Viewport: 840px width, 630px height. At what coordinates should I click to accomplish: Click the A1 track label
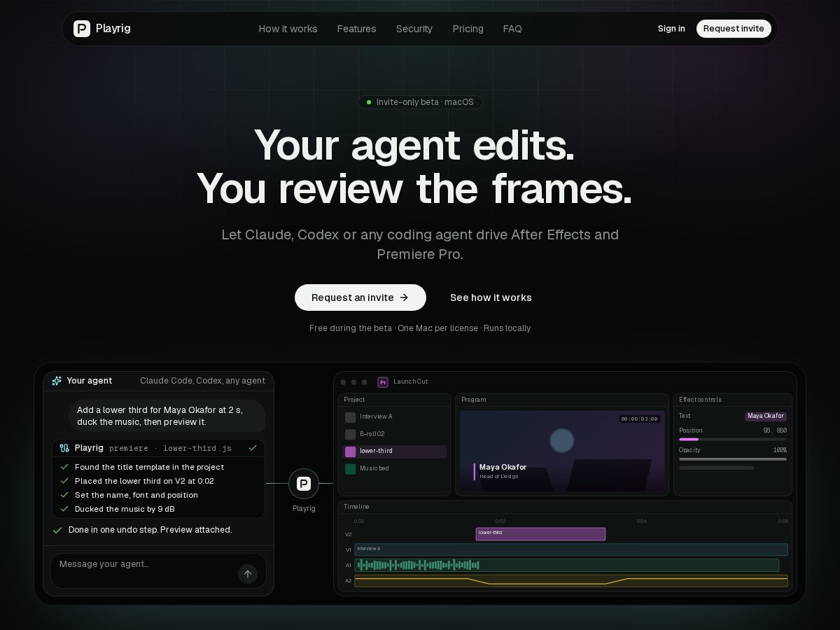[x=348, y=565]
